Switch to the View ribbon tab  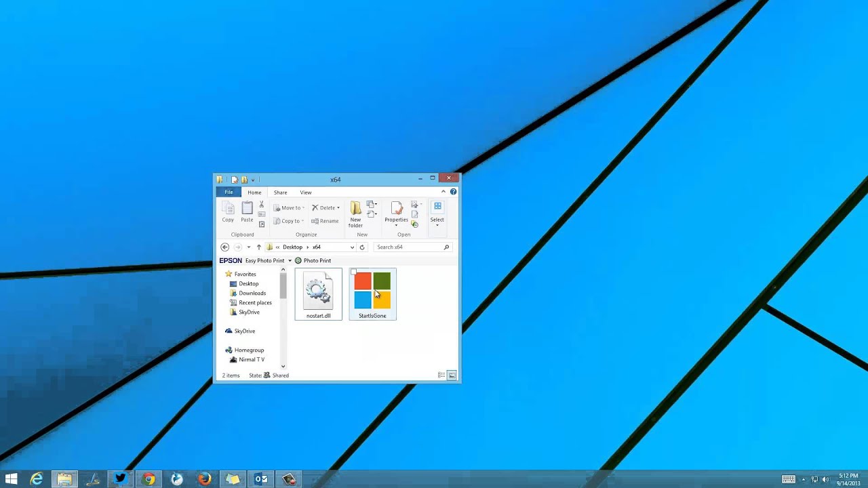[x=306, y=192]
